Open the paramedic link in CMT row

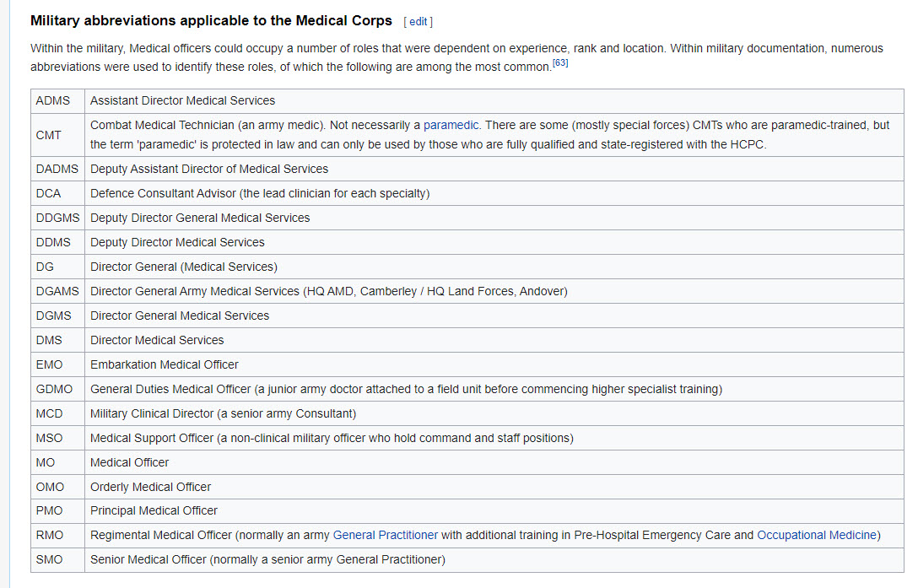click(451, 125)
